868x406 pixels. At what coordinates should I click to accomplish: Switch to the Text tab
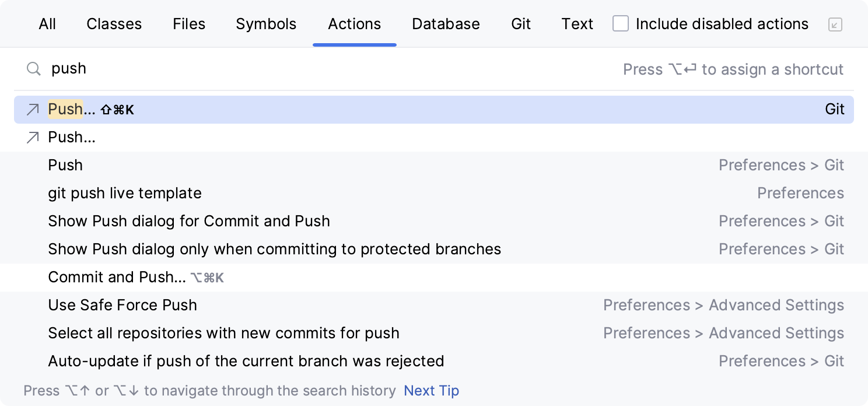click(x=577, y=24)
